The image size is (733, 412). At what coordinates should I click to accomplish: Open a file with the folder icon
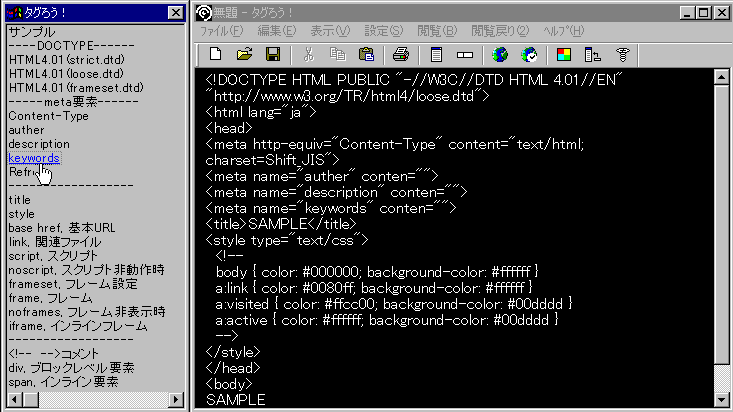pos(244,55)
